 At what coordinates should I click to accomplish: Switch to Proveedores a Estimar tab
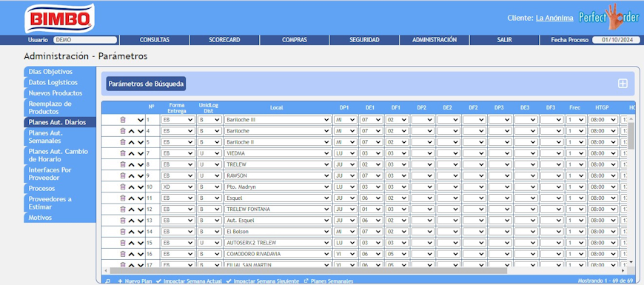pyautogui.click(x=59, y=203)
